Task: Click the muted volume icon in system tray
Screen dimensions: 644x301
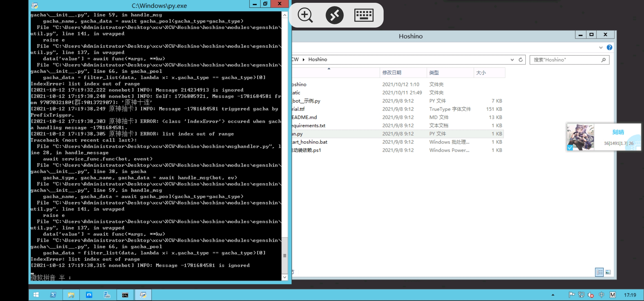Action: coord(591,295)
